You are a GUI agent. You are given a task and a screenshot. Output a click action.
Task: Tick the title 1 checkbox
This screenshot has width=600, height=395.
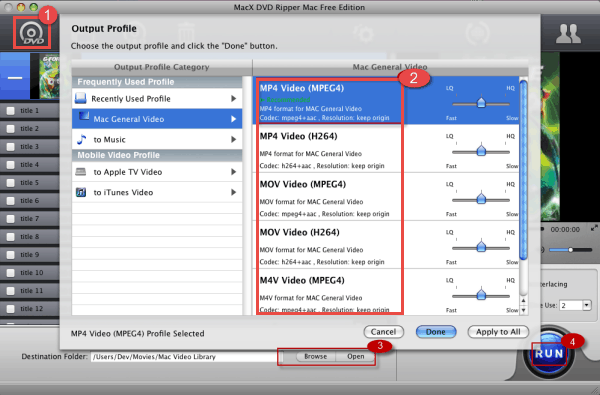pyautogui.click(x=11, y=111)
